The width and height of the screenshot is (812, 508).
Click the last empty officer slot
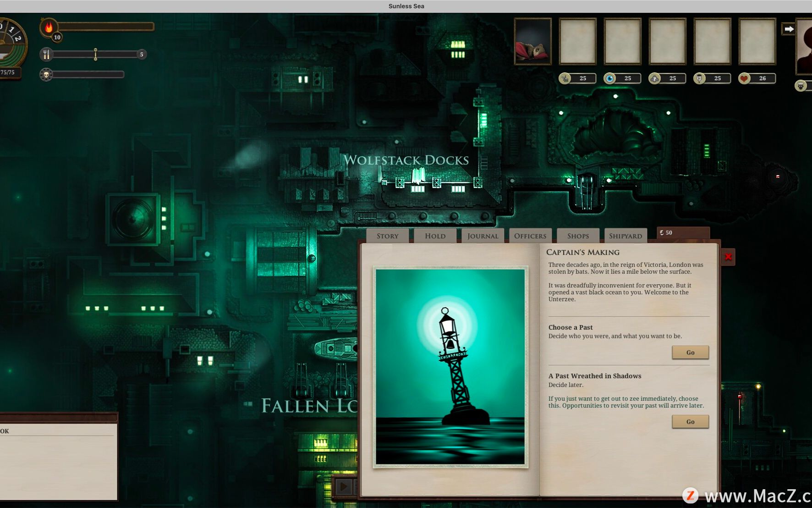[x=757, y=41]
